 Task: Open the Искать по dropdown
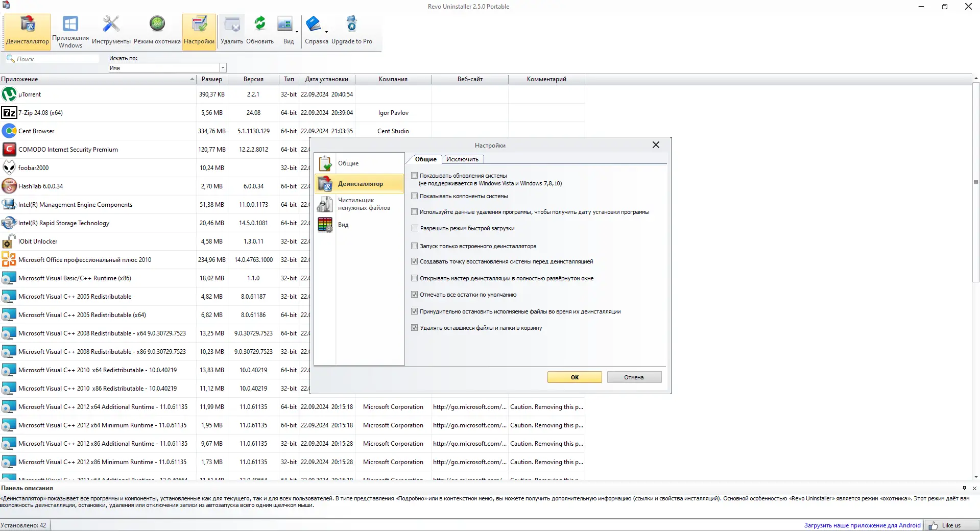[x=223, y=68]
